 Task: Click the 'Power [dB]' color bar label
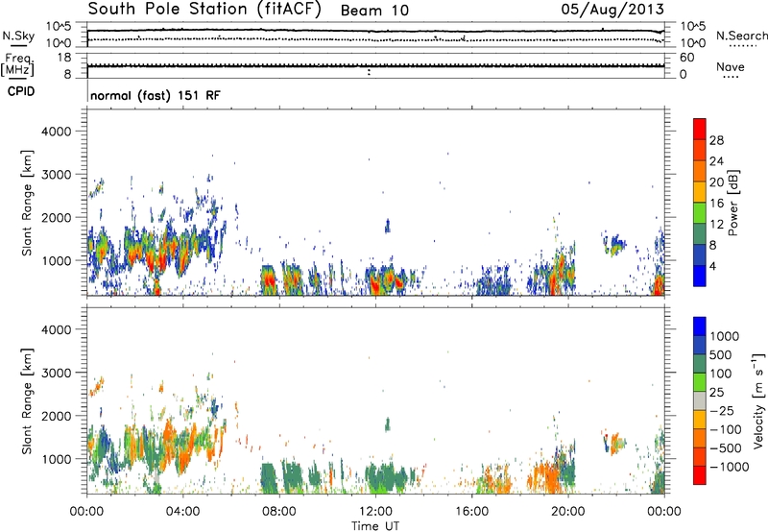pyautogui.click(x=732, y=203)
